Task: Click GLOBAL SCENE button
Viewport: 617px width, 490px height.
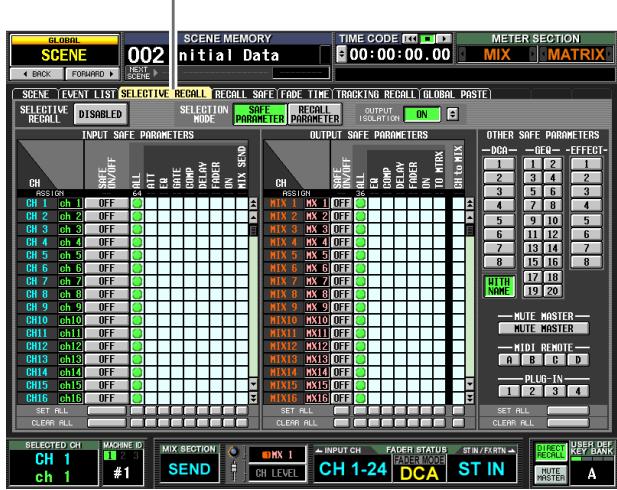Action: (64, 50)
